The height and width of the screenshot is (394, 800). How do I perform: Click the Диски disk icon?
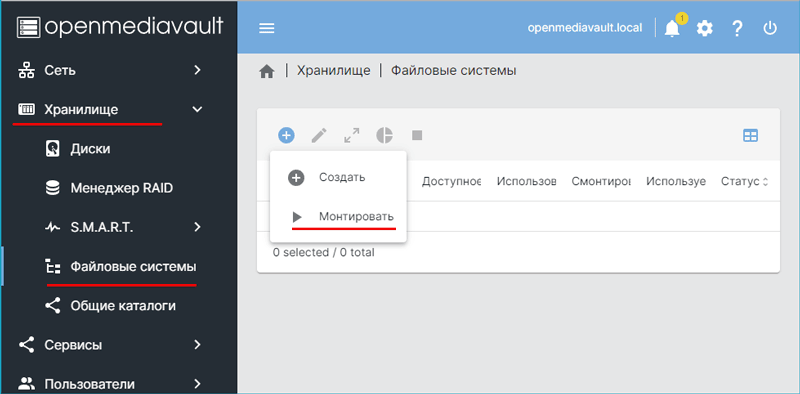tap(52, 149)
